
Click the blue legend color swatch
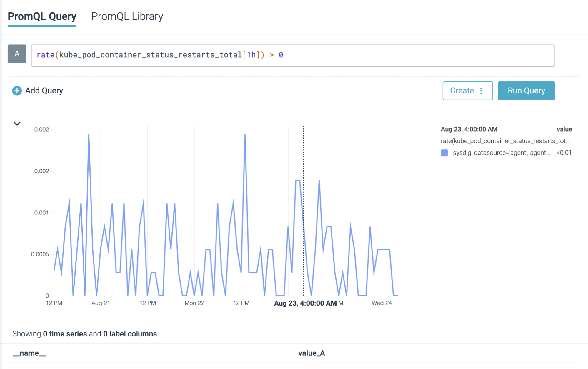[444, 153]
